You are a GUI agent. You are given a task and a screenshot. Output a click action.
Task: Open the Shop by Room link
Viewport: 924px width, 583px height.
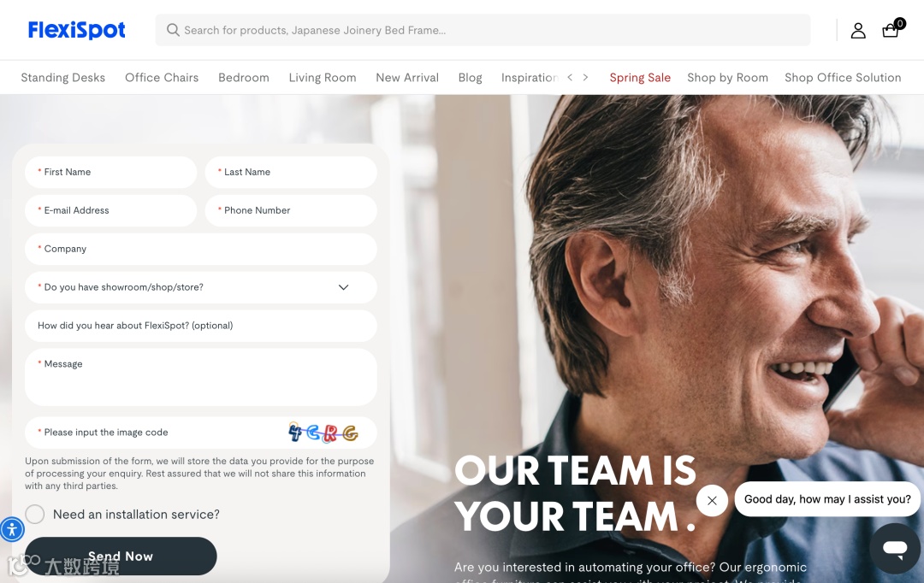coord(728,78)
